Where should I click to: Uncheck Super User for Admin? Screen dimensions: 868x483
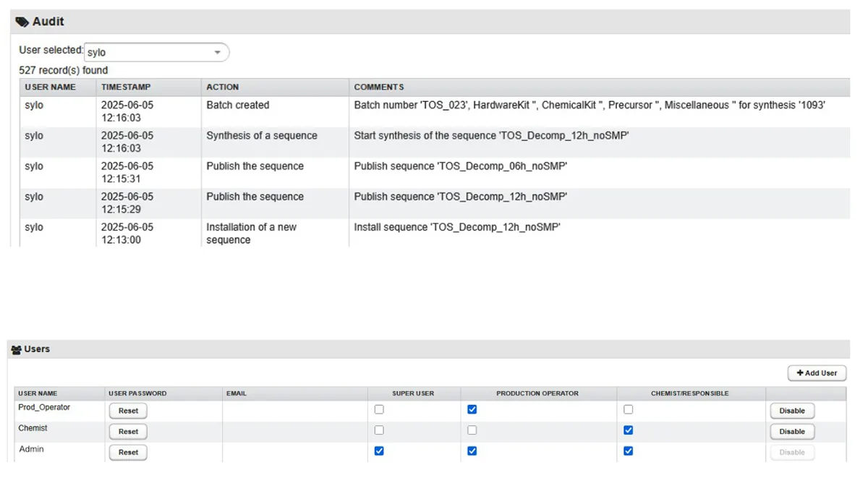coord(379,450)
